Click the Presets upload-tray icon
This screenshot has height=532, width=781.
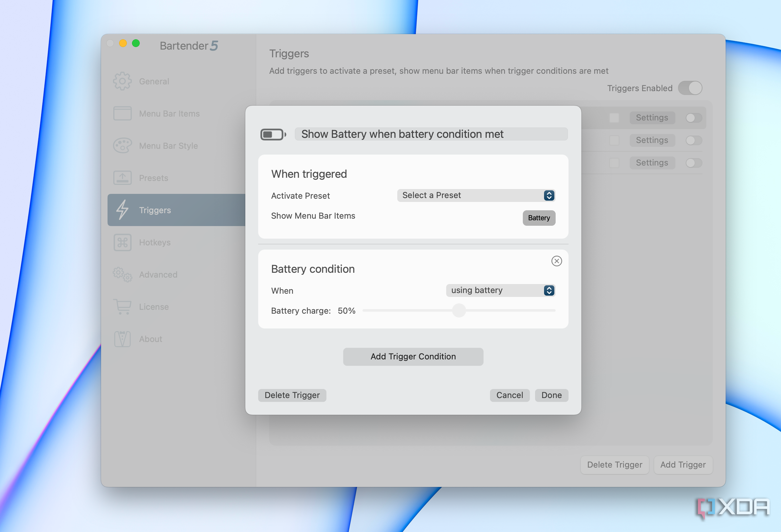122,178
